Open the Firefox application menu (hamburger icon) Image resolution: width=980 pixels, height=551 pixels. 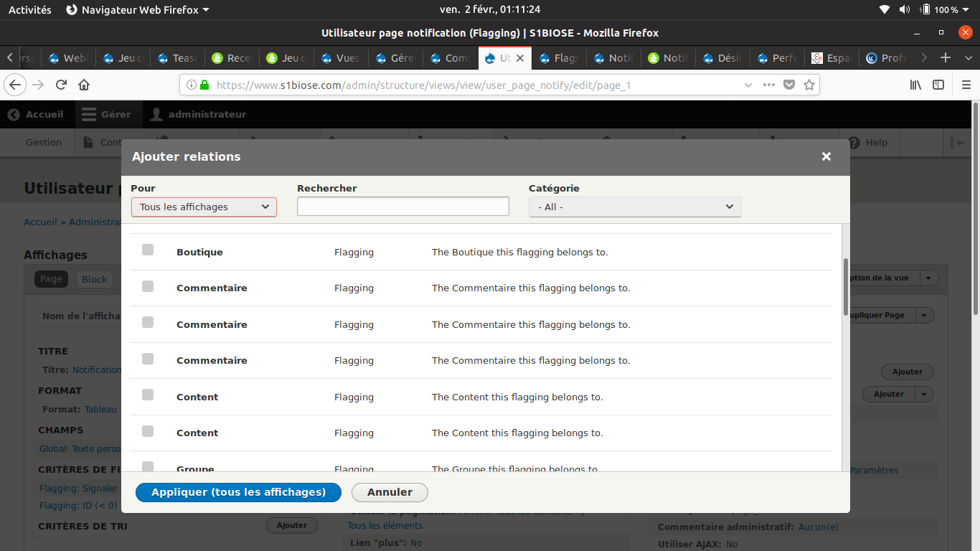(966, 84)
